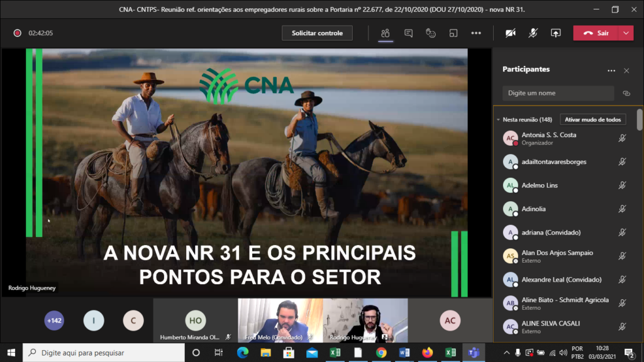Open the meeting chat icon

408,33
